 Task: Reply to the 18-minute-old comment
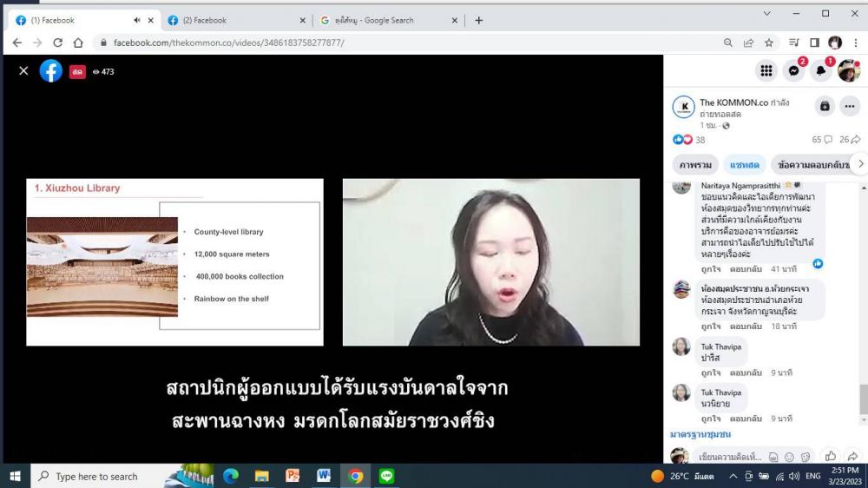pyautogui.click(x=746, y=326)
